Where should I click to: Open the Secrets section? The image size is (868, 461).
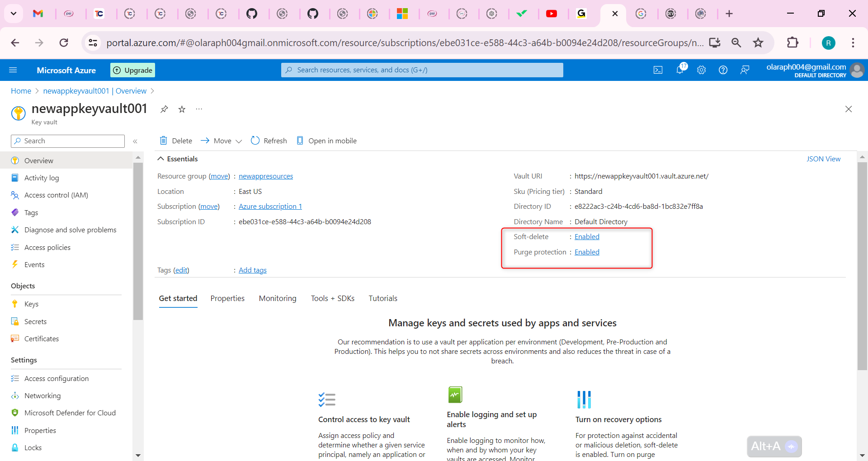pyautogui.click(x=35, y=321)
